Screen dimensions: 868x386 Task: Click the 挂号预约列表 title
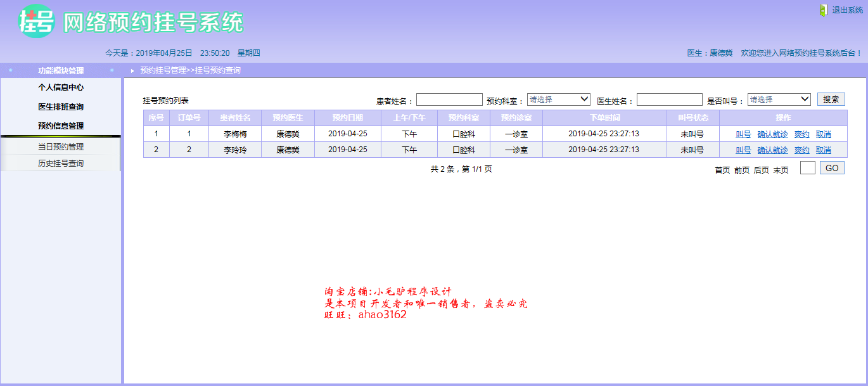point(166,100)
